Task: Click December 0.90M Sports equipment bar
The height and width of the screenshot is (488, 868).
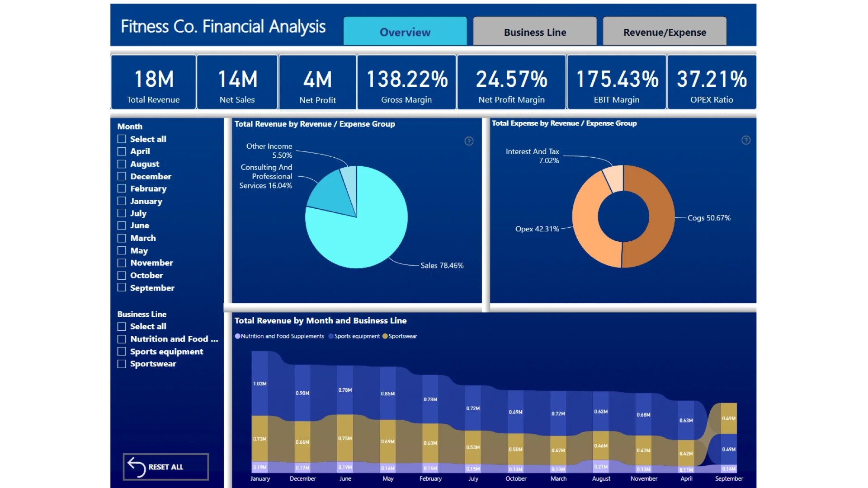Action: click(302, 393)
